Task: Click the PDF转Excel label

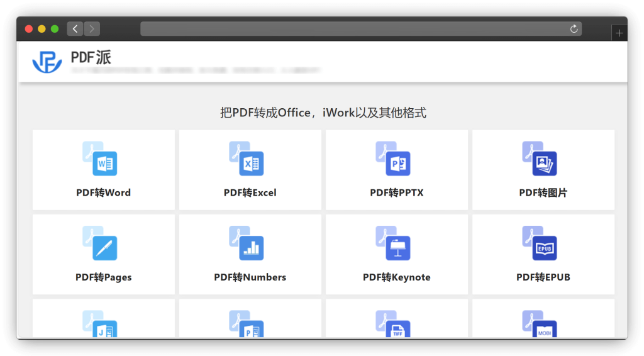Action: pyautogui.click(x=250, y=192)
